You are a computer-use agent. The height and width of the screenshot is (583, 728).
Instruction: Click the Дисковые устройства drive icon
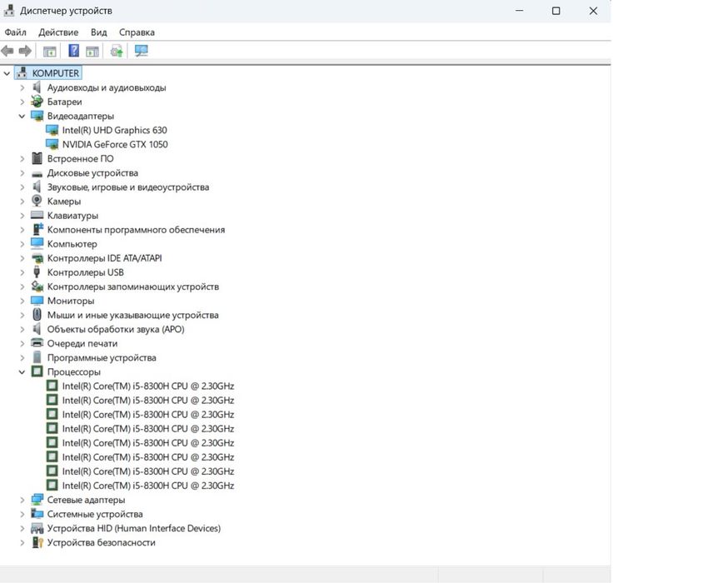37,173
